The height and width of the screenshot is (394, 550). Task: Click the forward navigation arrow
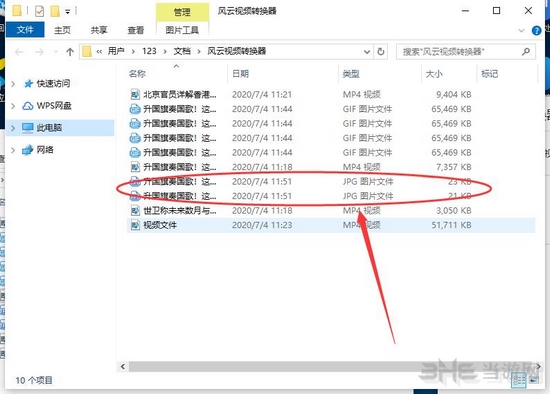[x=39, y=52]
